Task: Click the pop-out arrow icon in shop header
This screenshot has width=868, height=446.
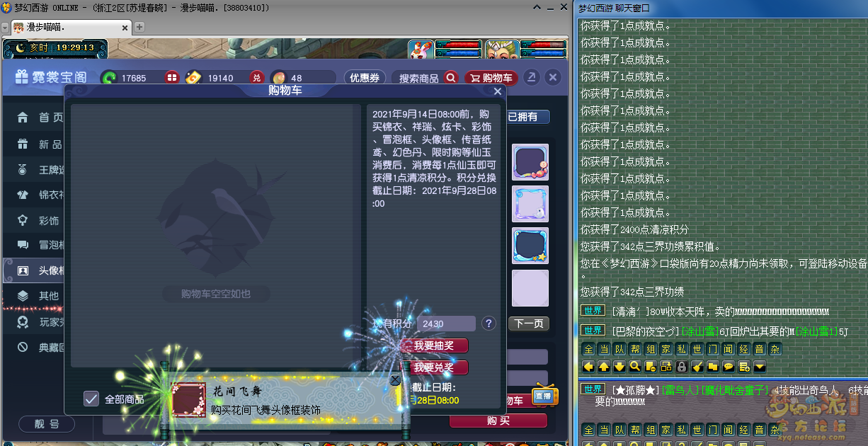Action: coord(531,78)
